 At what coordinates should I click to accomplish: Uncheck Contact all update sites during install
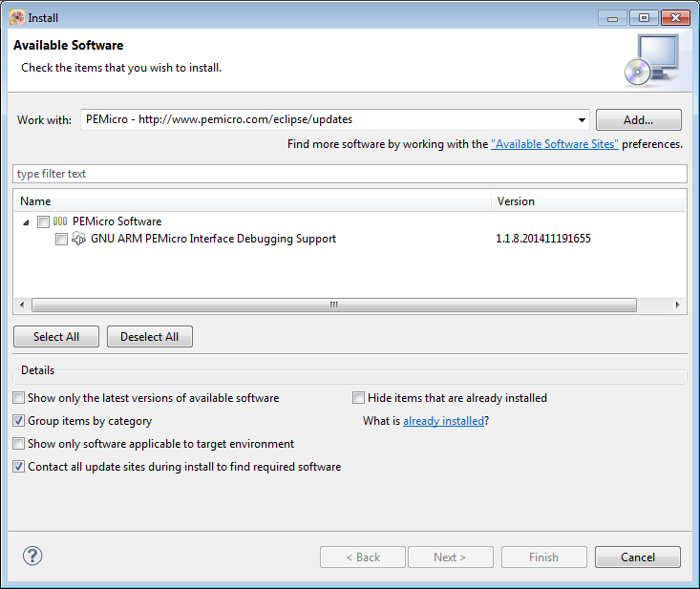point(19,467)
